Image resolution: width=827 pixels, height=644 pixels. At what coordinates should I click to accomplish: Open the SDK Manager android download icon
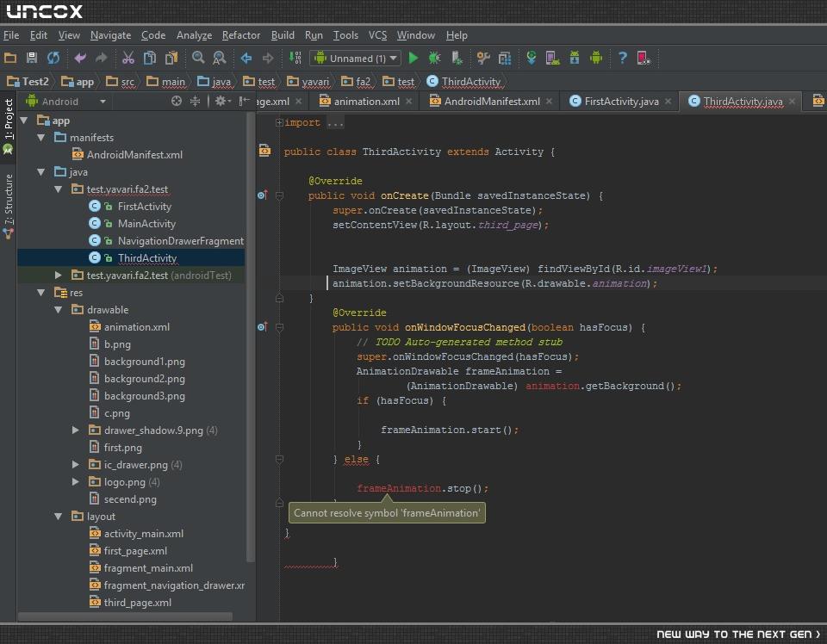point(575,58)
